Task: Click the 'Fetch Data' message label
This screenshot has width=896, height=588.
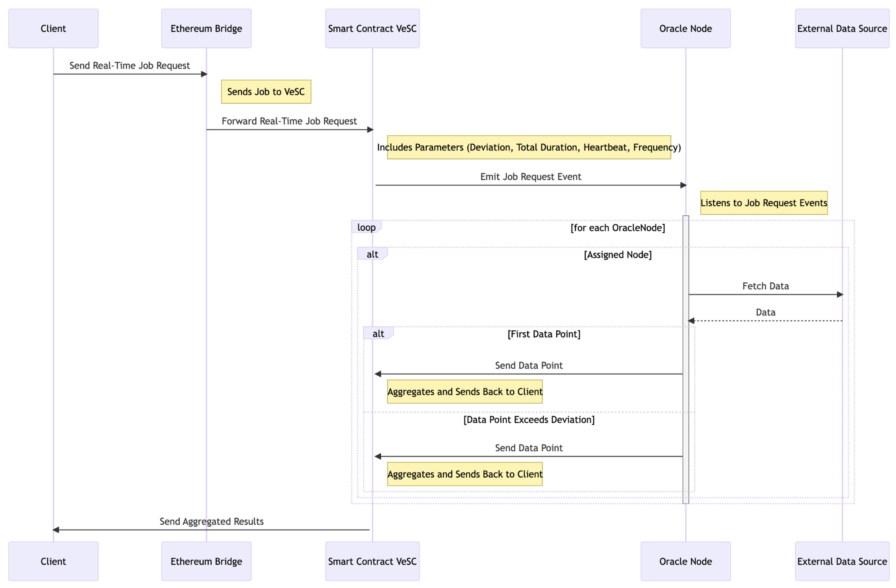Action: [x=765, y=286]
